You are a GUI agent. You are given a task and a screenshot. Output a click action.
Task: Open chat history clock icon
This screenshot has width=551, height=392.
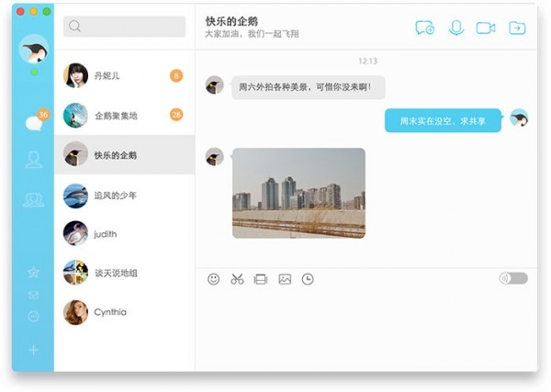click(x=308, y=279)
